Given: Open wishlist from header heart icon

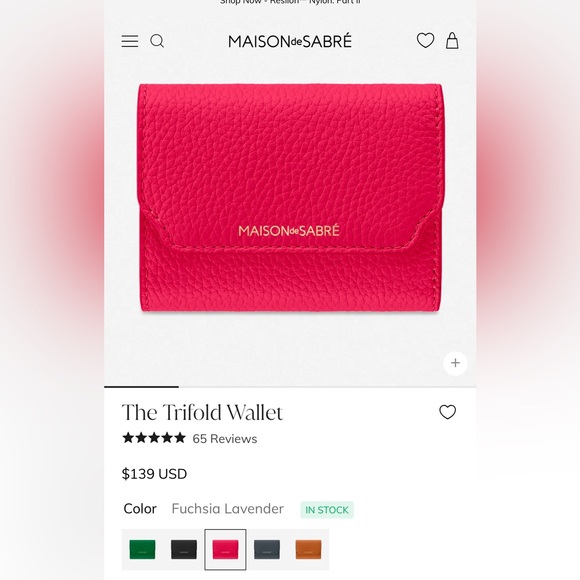Looking at the screenshot, I should click(425, 40).
